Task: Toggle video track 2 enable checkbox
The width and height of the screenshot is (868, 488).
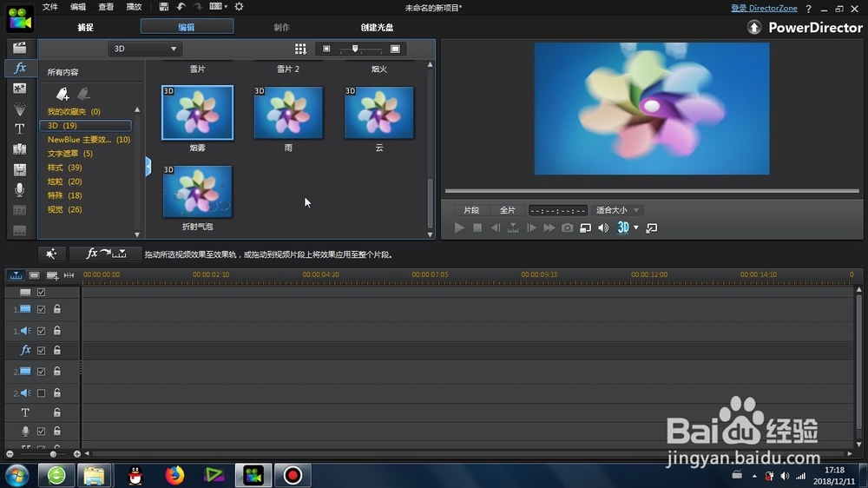Action: [x=41, y=372]
